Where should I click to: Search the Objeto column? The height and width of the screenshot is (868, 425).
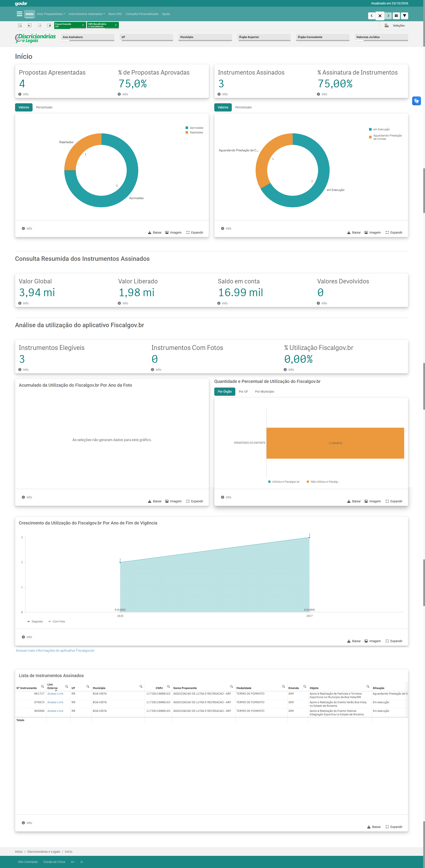368,686
